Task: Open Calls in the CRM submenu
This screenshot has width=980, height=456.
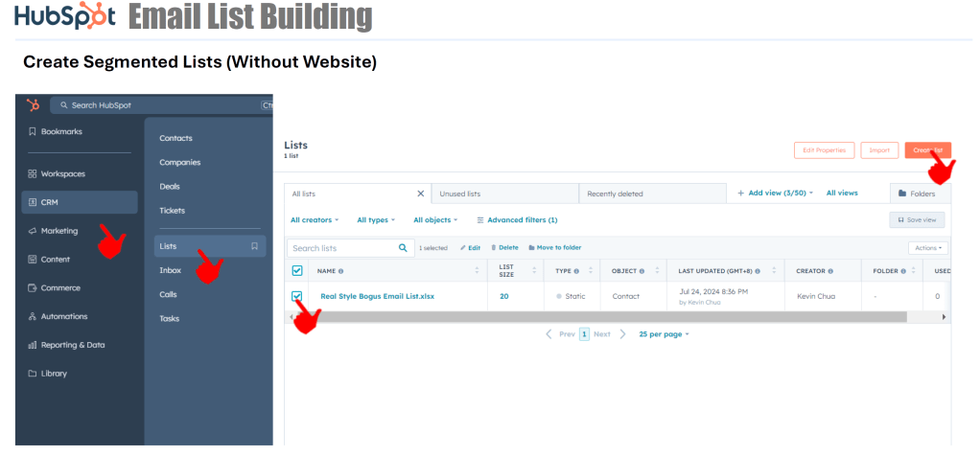Action: click(x=169, y=294)
